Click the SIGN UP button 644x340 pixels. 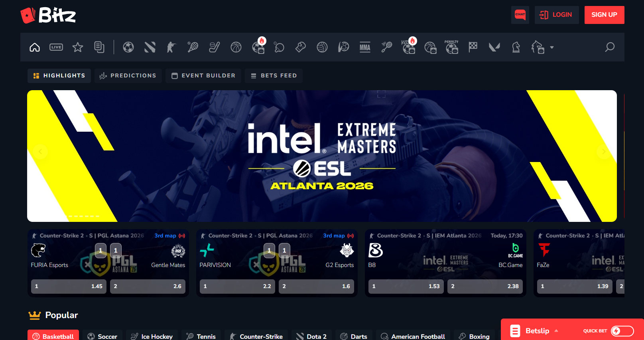(604, 15)
